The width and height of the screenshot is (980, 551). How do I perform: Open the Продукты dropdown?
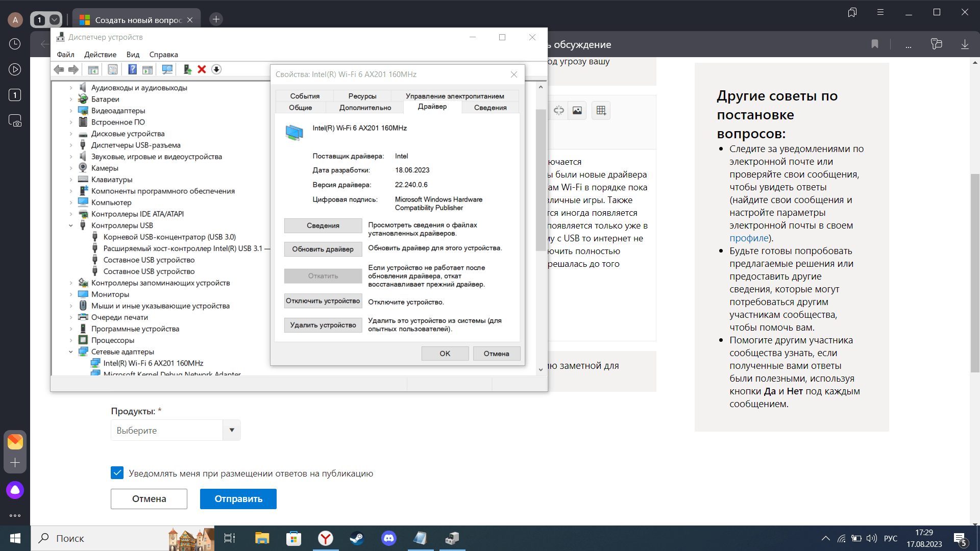(176, 430)
